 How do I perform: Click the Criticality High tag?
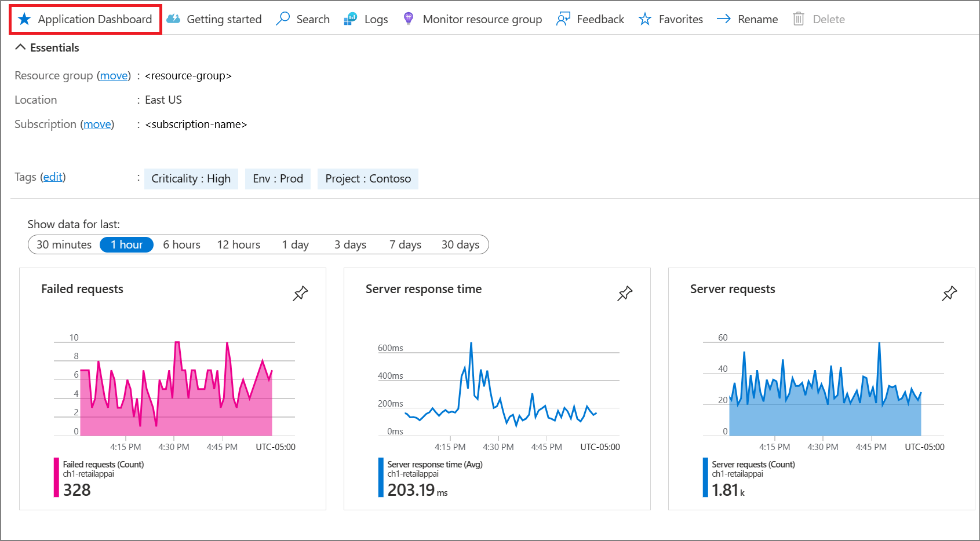click(191, 178)
